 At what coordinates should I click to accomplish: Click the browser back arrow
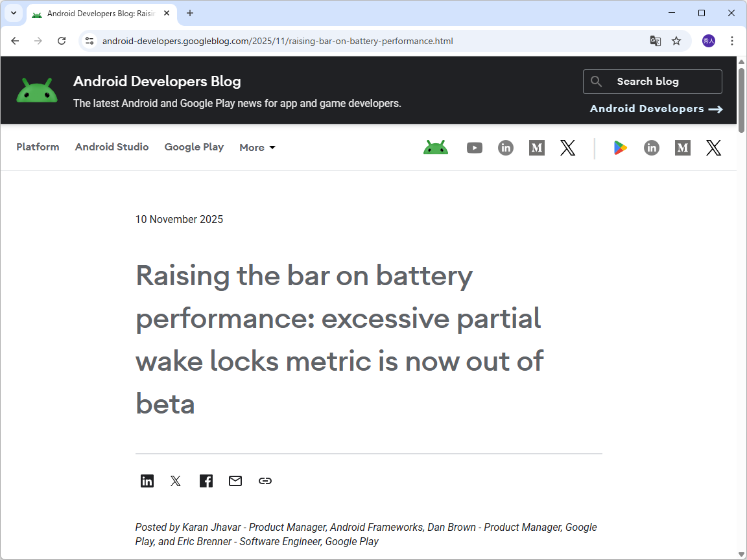click(x=16, y=41)
